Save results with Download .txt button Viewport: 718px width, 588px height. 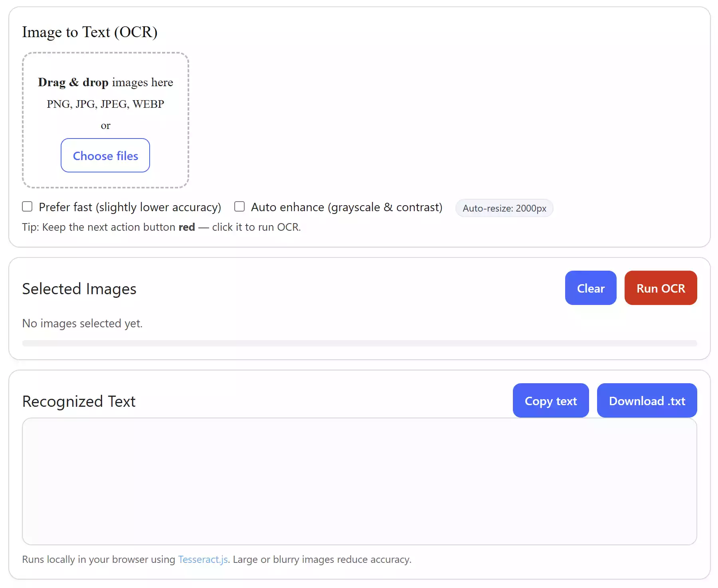(647, 401)
